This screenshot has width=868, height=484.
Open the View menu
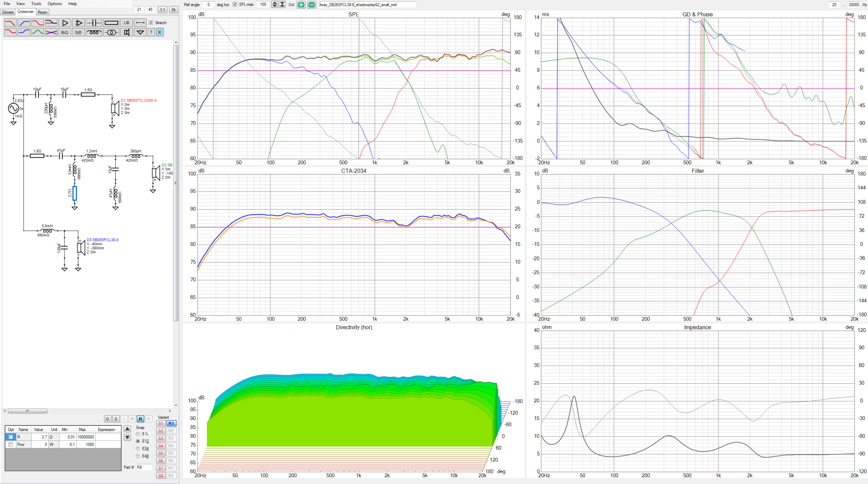[x=20, y=4]
